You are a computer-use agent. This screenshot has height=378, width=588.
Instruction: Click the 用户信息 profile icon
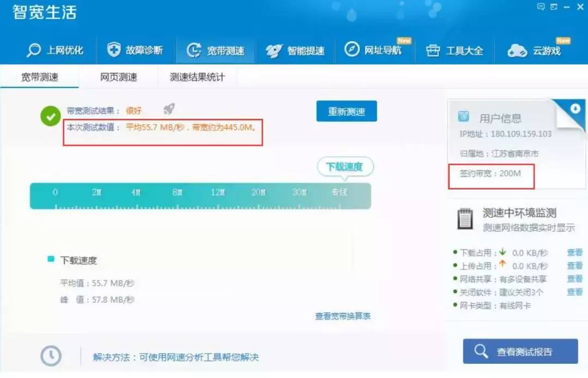463,117
